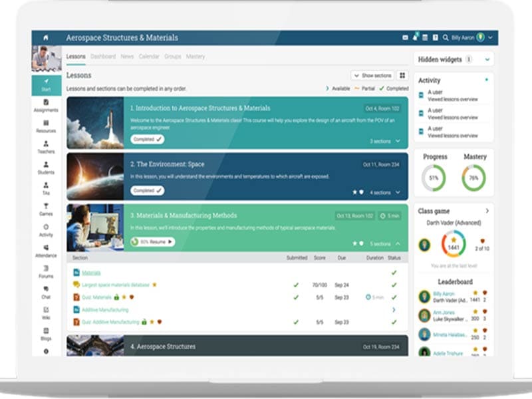Open Forums from the sidebar
This screenshot has height=399, width=532.
(x=46, y=271)
